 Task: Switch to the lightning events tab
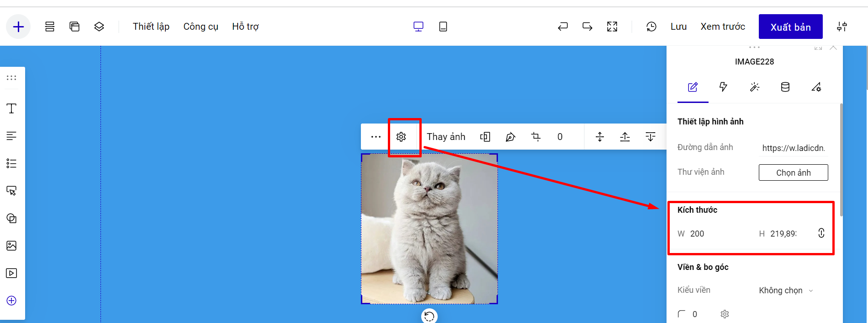(723, 87)
